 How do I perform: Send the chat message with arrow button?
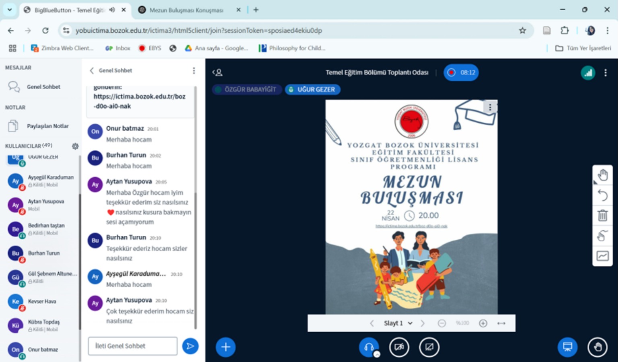(190, 346)
